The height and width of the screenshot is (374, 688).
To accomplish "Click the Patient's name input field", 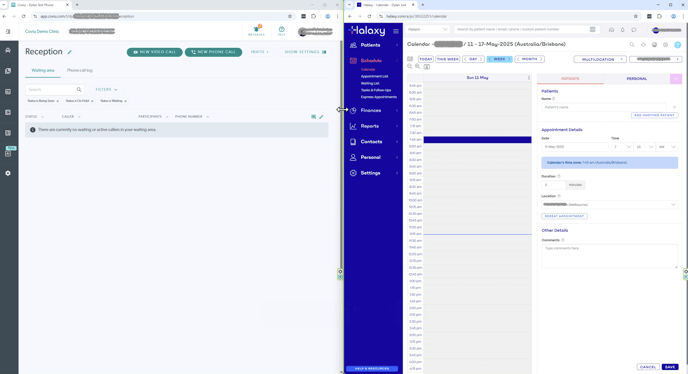I will coord(604,107).
